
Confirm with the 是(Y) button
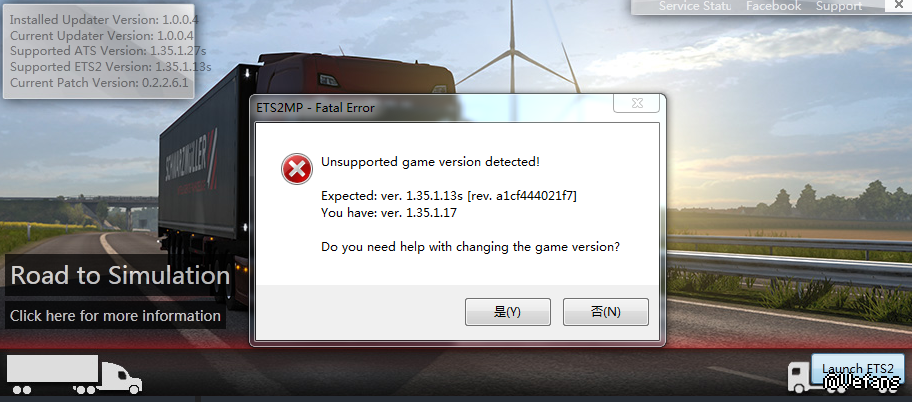tap(507, 312)
